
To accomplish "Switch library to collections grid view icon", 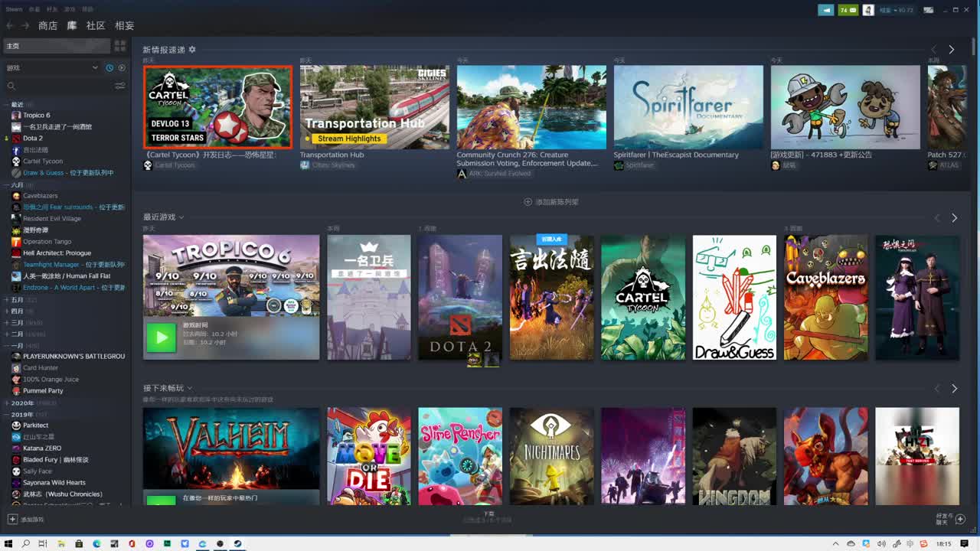I will pos(120,46).
